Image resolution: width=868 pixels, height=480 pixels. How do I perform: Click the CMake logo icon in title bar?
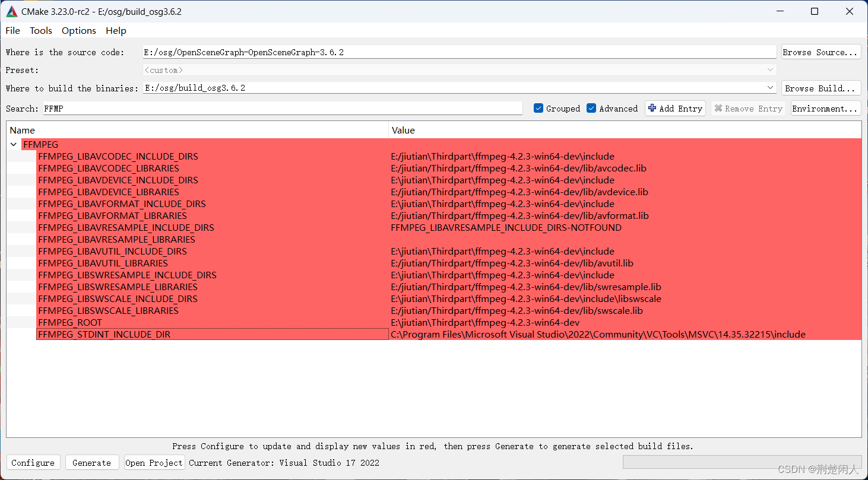coord(12,12)
